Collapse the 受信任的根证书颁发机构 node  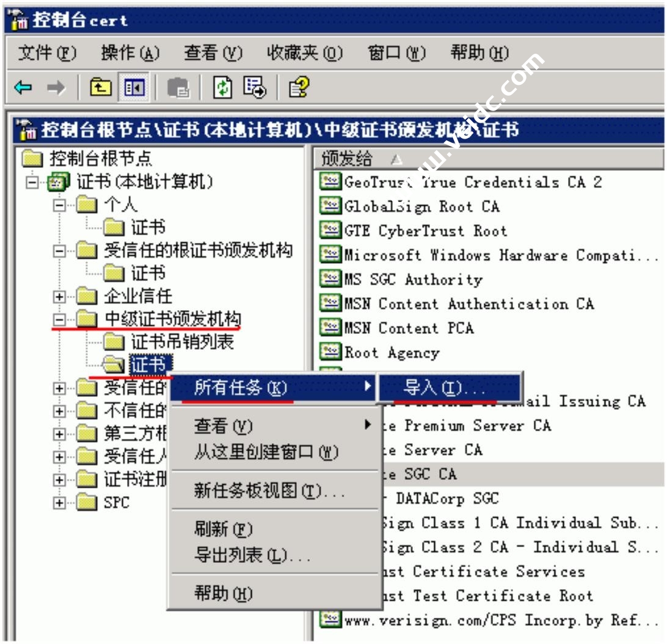point(60,251)
